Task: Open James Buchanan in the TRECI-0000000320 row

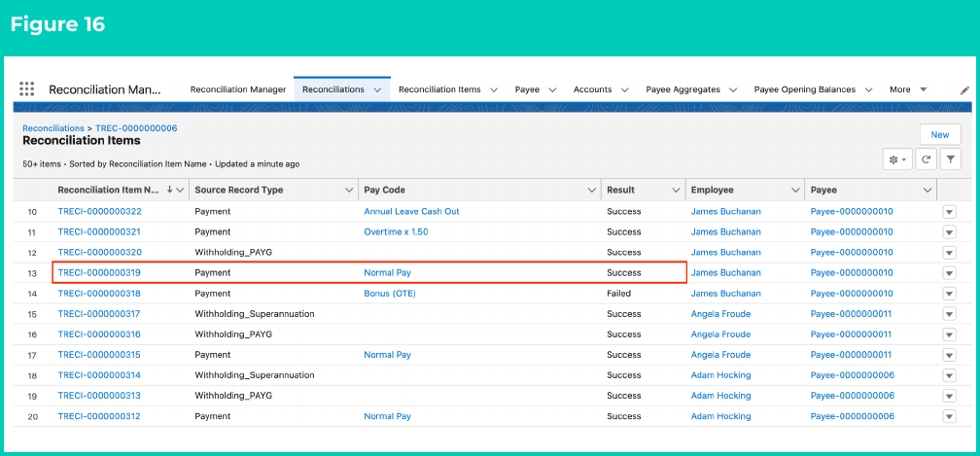Action: [726, 253]
